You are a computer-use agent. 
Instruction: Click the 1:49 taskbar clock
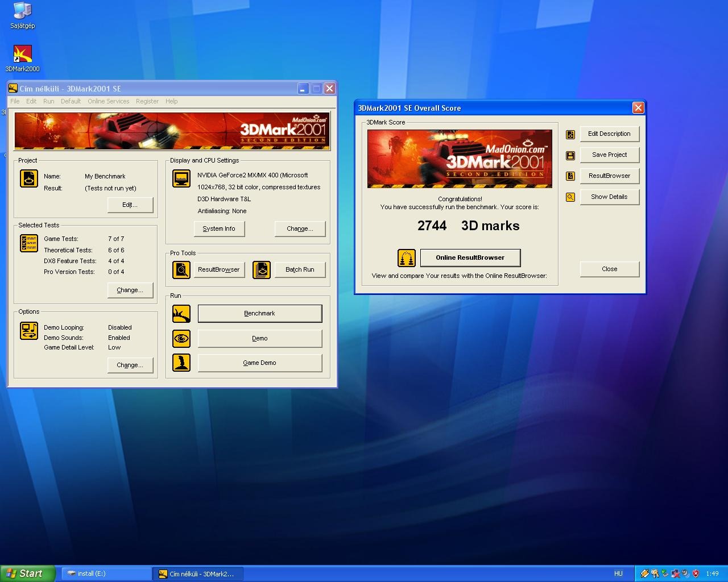click(x=712, y=573)
